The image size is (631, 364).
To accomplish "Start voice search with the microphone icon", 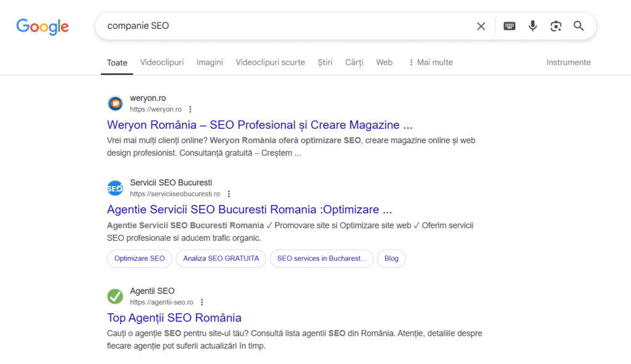I will point(532,26).
